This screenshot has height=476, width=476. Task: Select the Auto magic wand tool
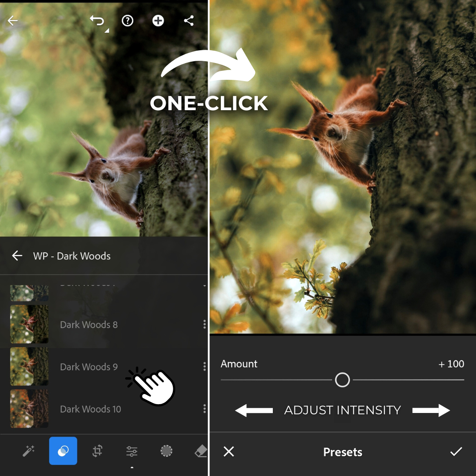coord(29,451)
